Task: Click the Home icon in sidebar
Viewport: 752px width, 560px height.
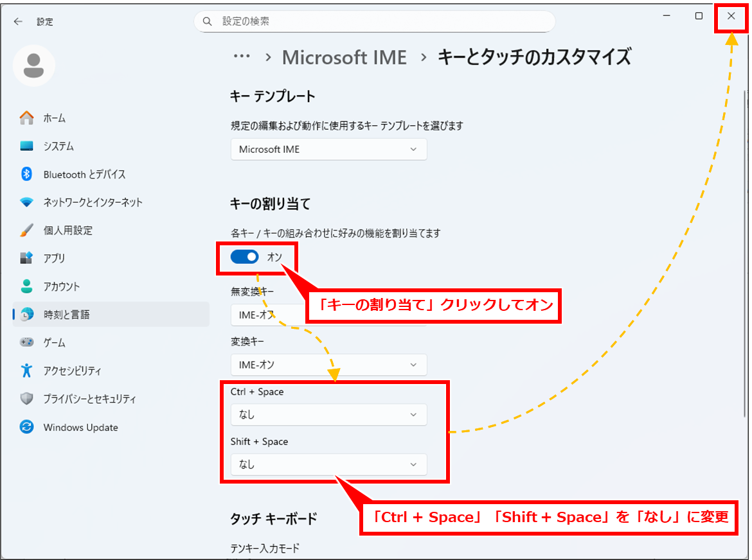Action: [x=26, y=118]
